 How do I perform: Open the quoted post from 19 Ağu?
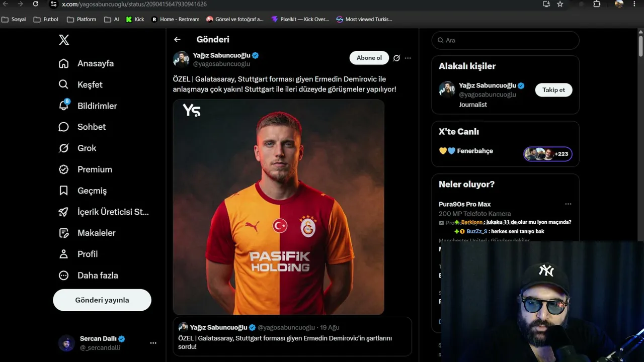tap(292, 336)
